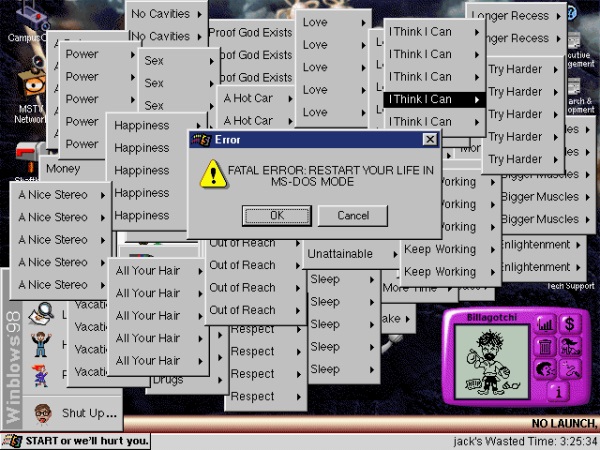Open the Research & Development desktop icon

click(x=575, y=86)
